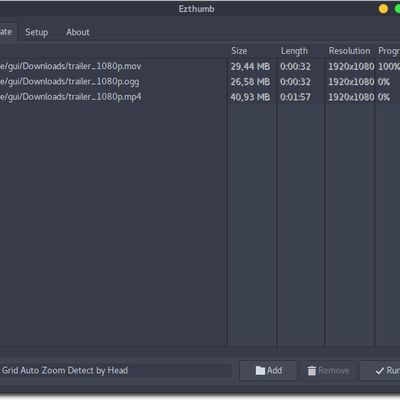This screenshot has width=400, height=400.
Task: Select the trailer_1080p.mp4 file row
Action: pyautogui.click(x=200, y=97)
